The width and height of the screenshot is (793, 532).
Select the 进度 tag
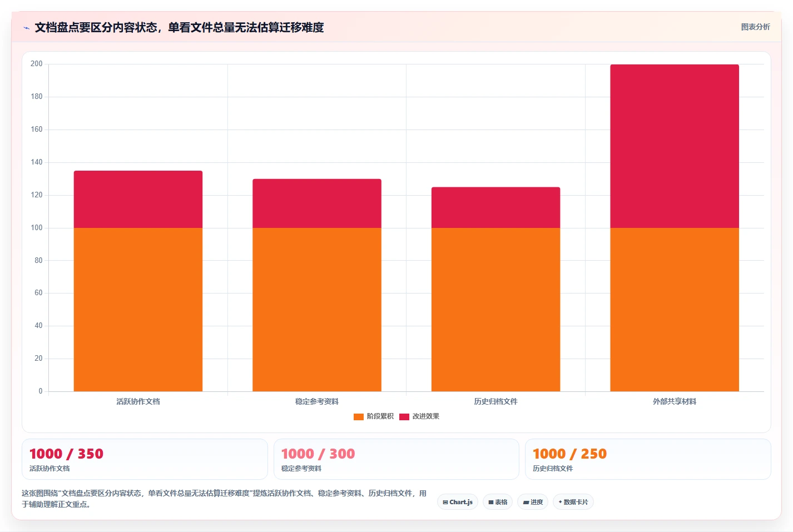(533, 502)
